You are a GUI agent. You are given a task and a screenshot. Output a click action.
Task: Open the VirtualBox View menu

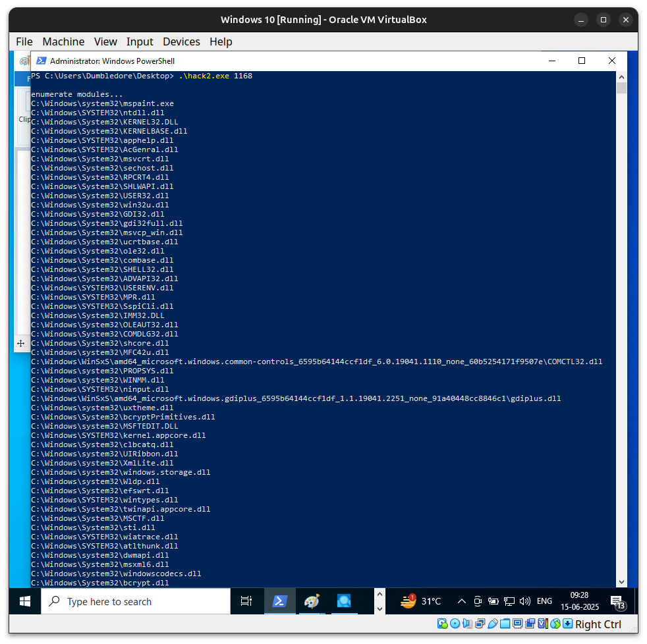click(x=105, y=41)
